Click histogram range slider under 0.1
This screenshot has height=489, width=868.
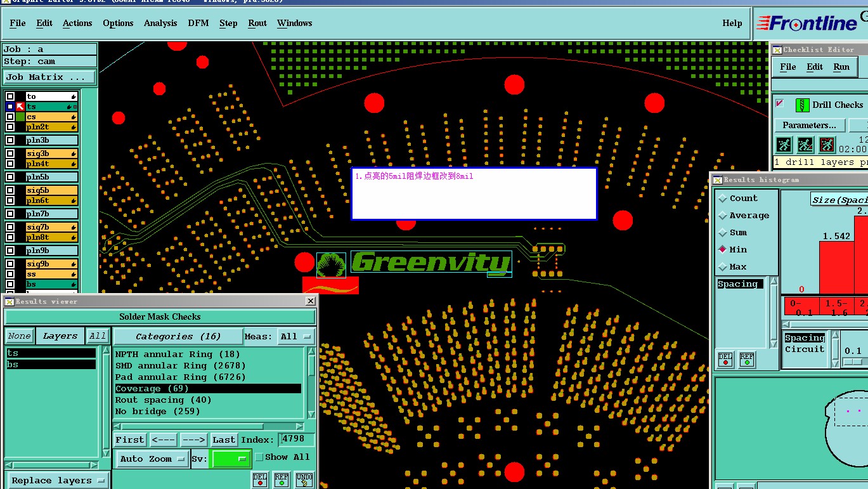click(x=853, y=362)
